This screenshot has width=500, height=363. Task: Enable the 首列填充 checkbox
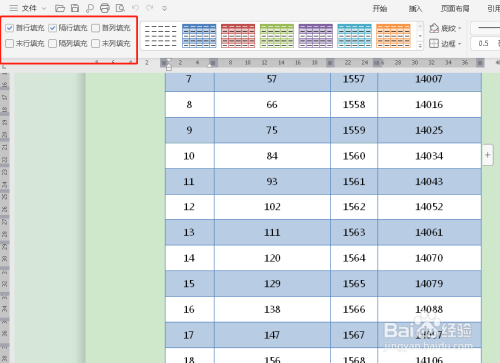(95, 28)
